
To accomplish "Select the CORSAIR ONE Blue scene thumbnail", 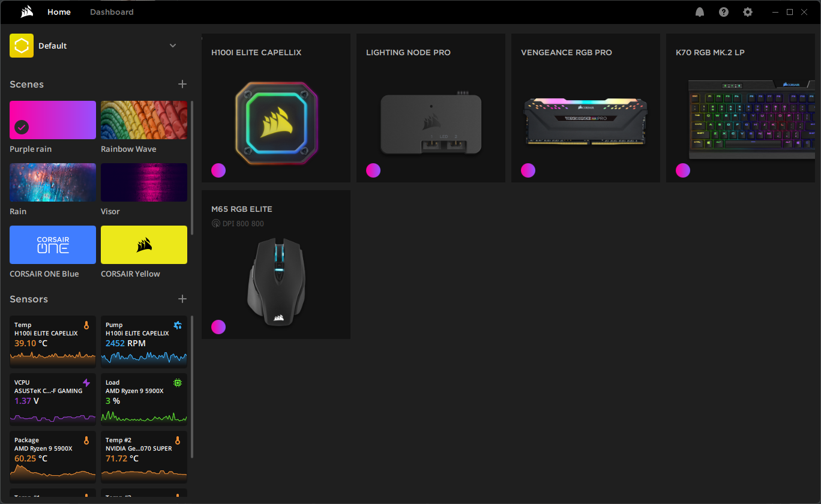I will pyautogui.click(x=53, y=245).
